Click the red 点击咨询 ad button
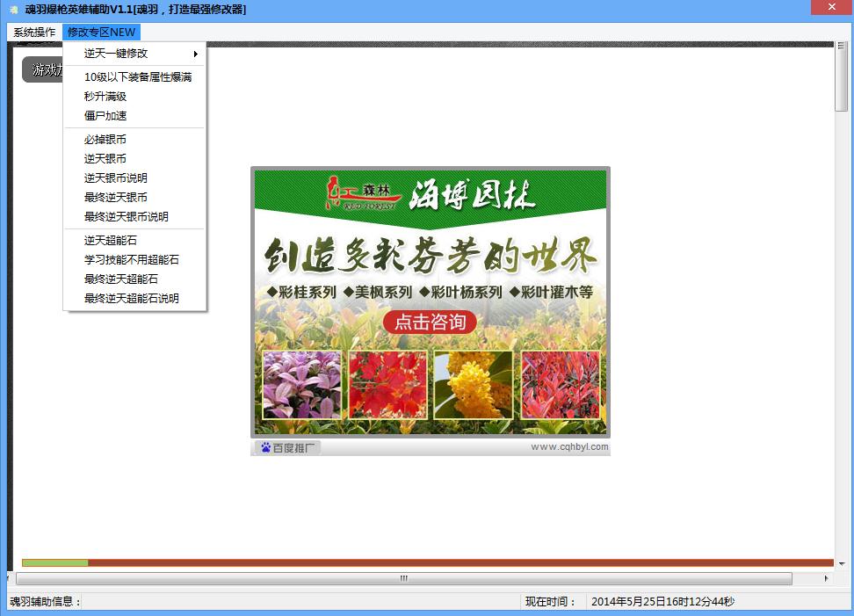Viewport: 854px width, 616px height. coord(430,322)
